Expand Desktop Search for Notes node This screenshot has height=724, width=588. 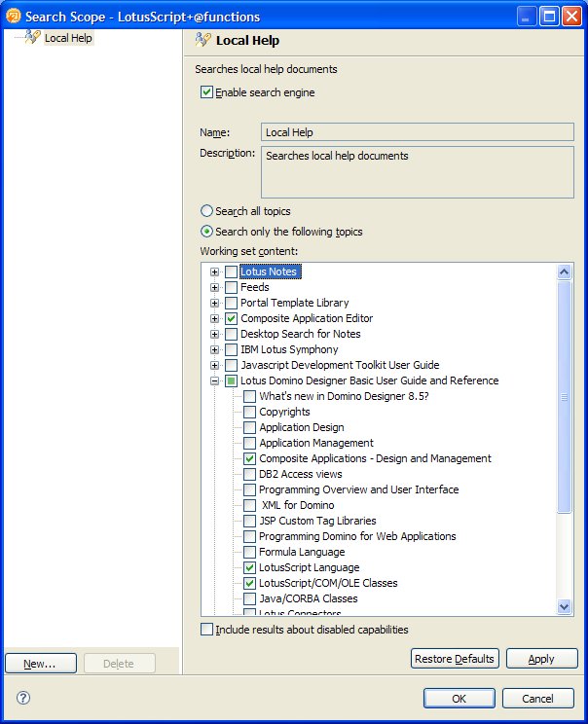[x=214, y=335]
